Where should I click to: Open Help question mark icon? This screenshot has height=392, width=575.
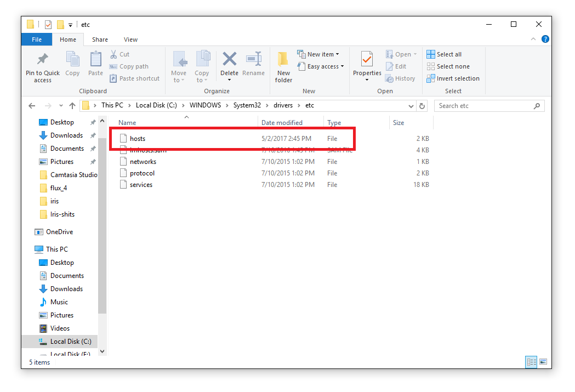point(545,39)
